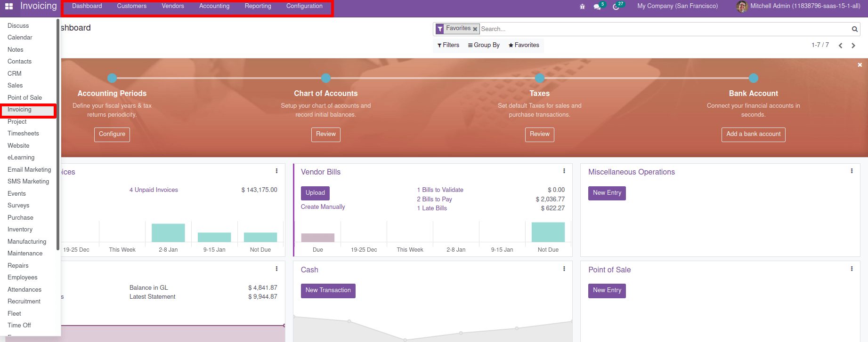The width and height of the screenshot is (868, 342).
Task: Expand the Filters dropdown
Action: pyautogui.click(x=448, y=45)
